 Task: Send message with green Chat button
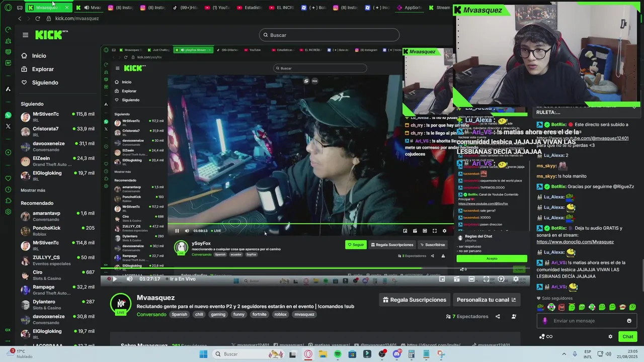[628, 336]
